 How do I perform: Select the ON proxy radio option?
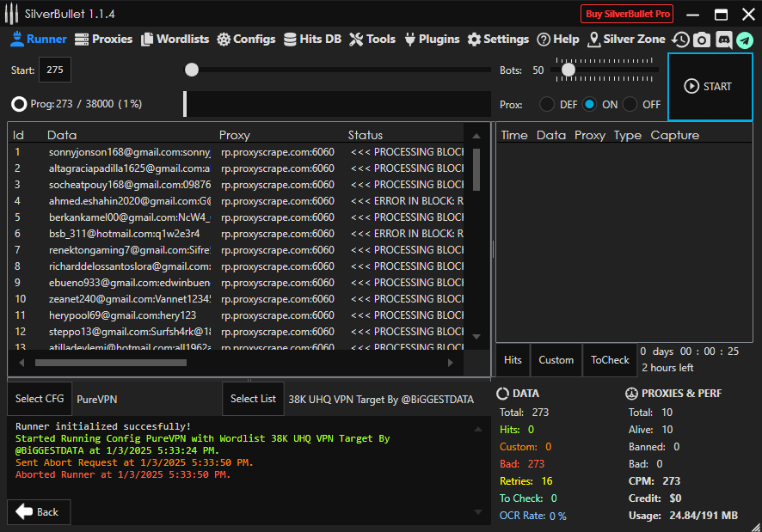coord(589,104)
